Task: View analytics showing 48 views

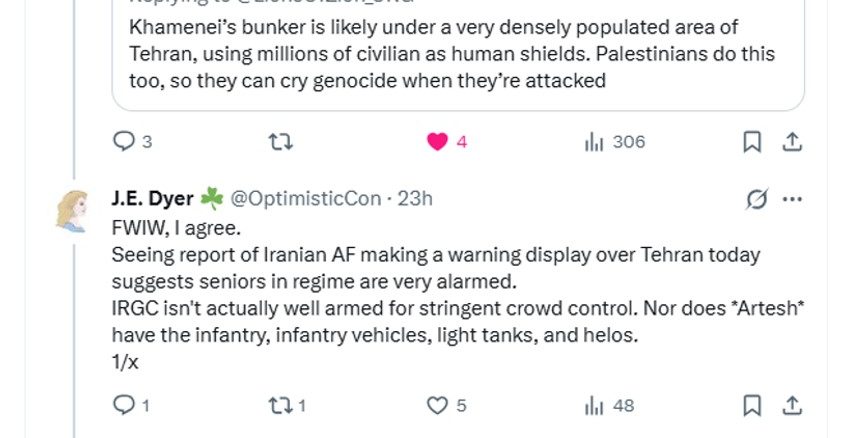Action: pos(593,405)
